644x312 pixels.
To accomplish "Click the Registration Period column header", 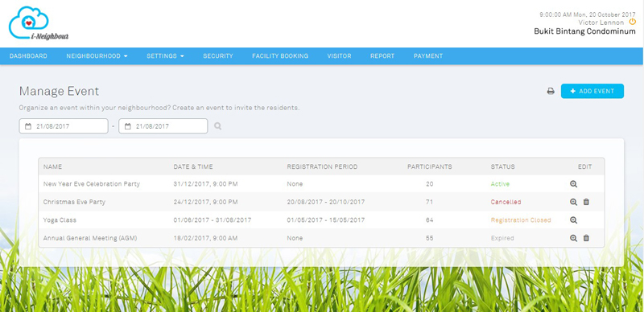I will click(x=322, y=166).
